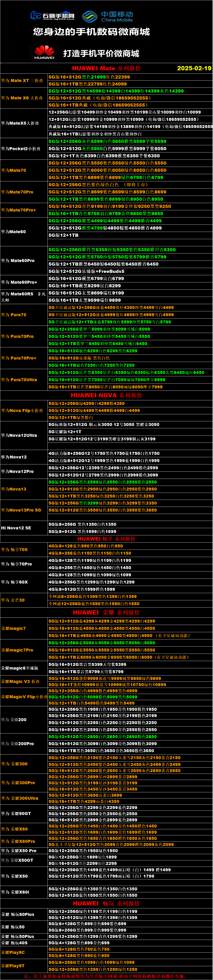Select the text 打造手机平价微商城
The height and width of the screenshot is (980, 213).
pos(101,53)
